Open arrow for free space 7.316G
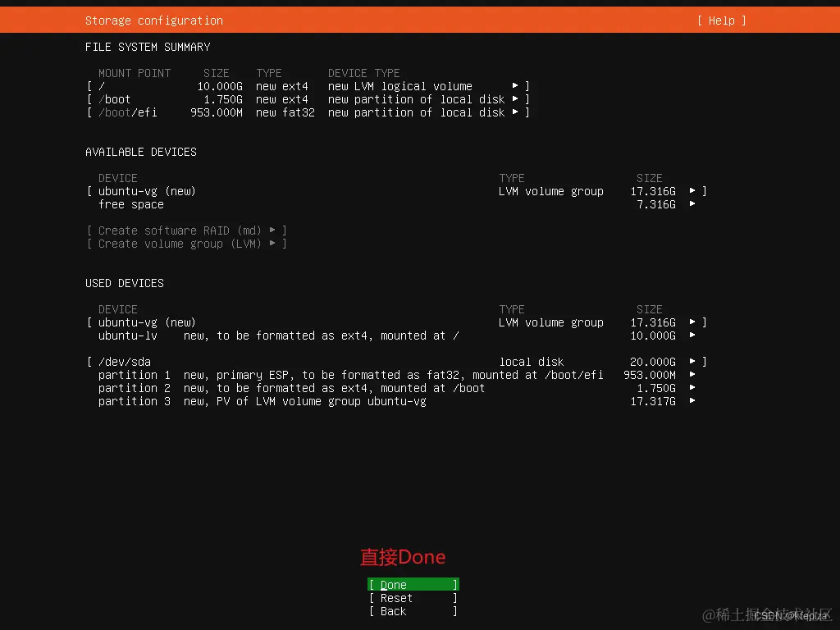This screenshot has width=840, height=630. point(692,204)
